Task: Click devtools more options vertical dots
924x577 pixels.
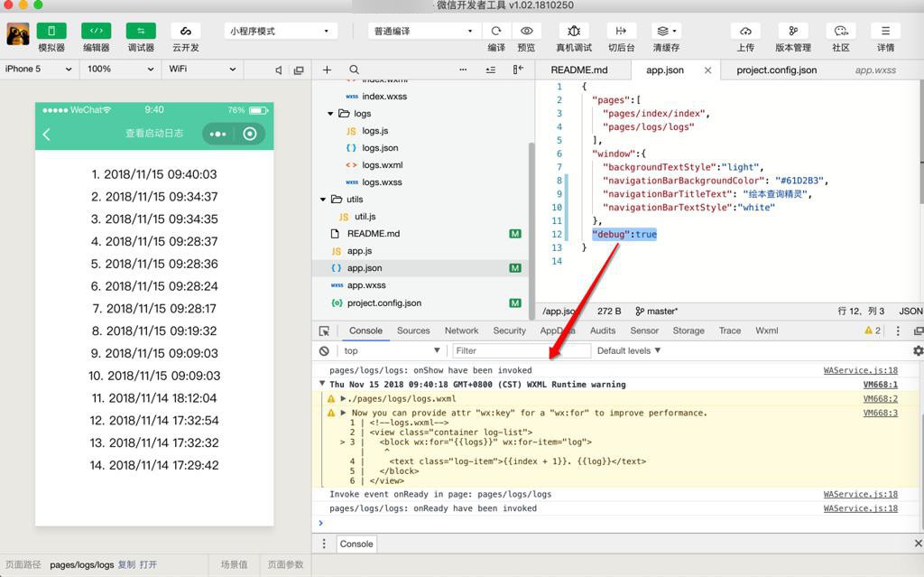Action: [898, 331]
